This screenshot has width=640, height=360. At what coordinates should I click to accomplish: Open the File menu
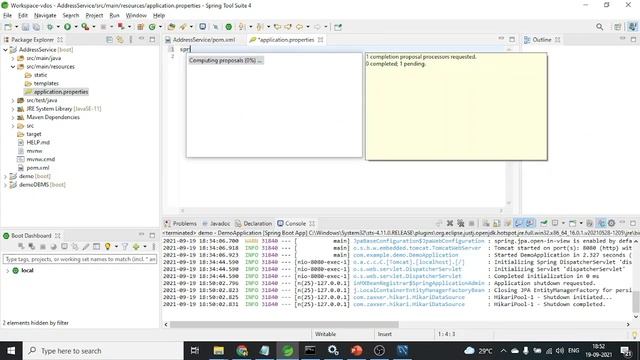(7, 16)
